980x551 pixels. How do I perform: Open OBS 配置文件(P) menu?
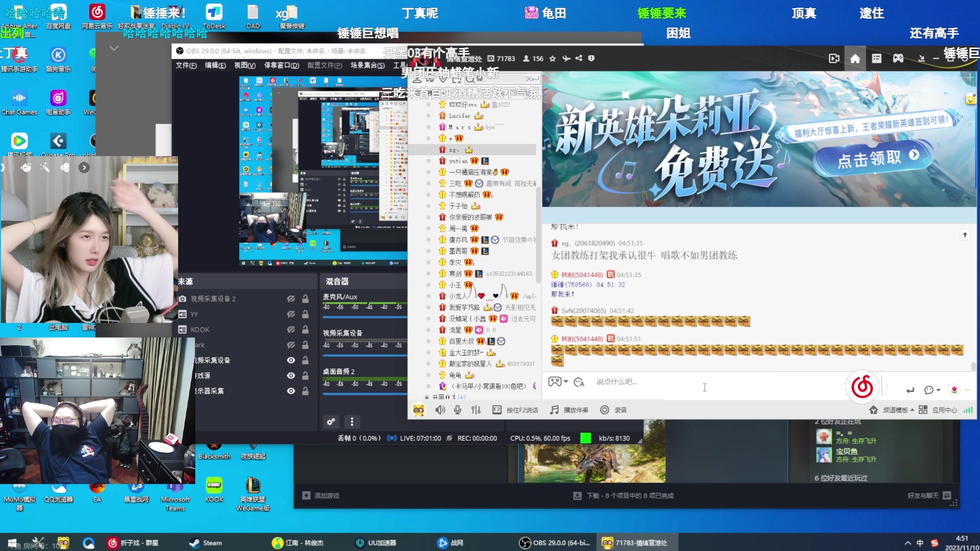coord(325,65)
